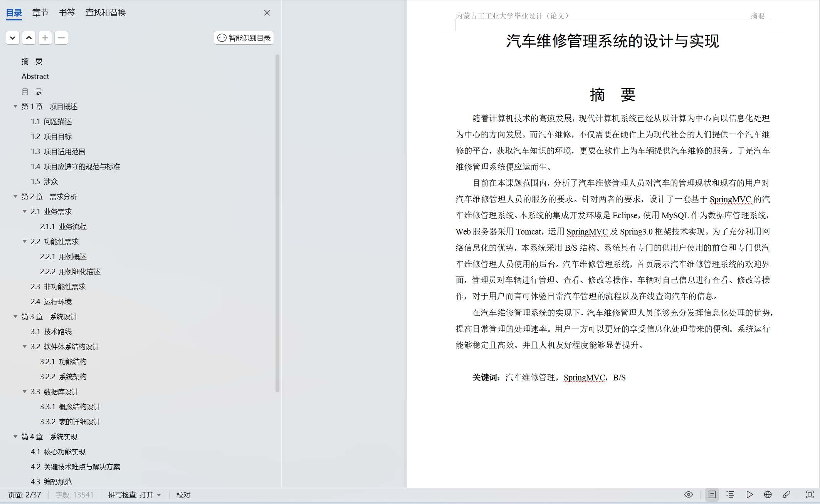820x504 pixels.
Task: Collapse the 2.2 功能性需求 section
Action: click(25, 241)
